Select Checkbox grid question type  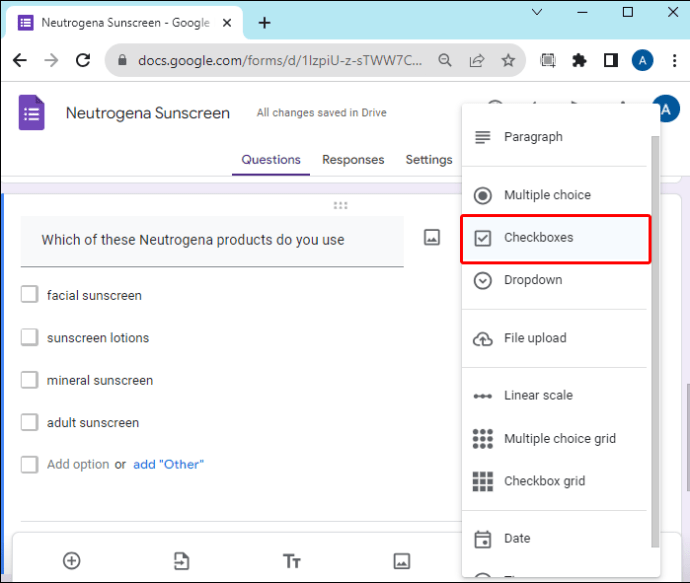554,481
